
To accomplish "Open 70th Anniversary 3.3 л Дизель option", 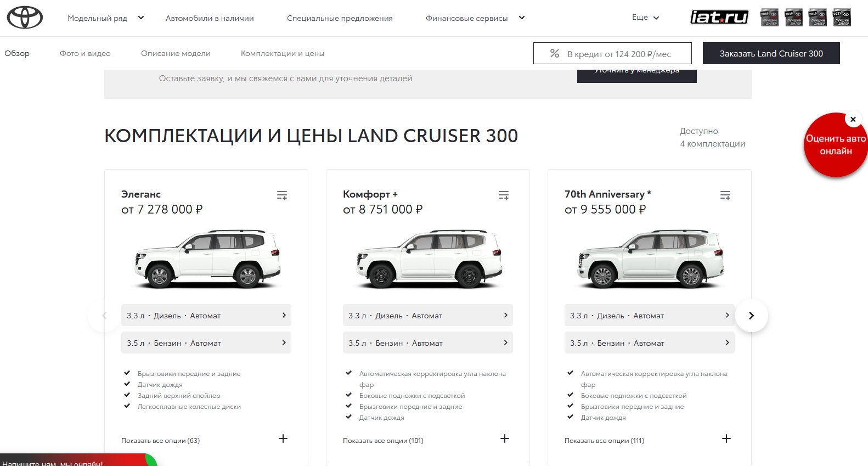I will [x=650, y=316].
